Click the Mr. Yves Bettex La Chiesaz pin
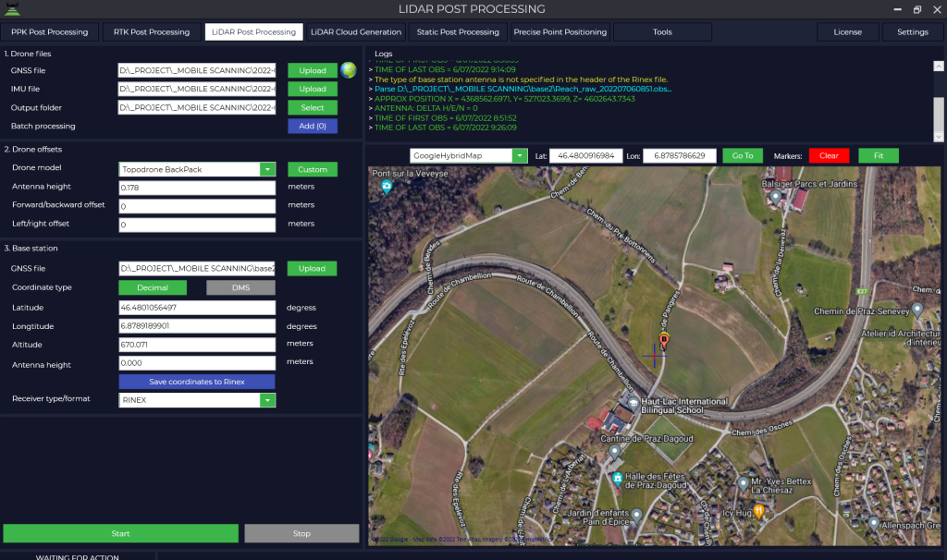Screen dimensions: 947x560 [x=743, y=483]
